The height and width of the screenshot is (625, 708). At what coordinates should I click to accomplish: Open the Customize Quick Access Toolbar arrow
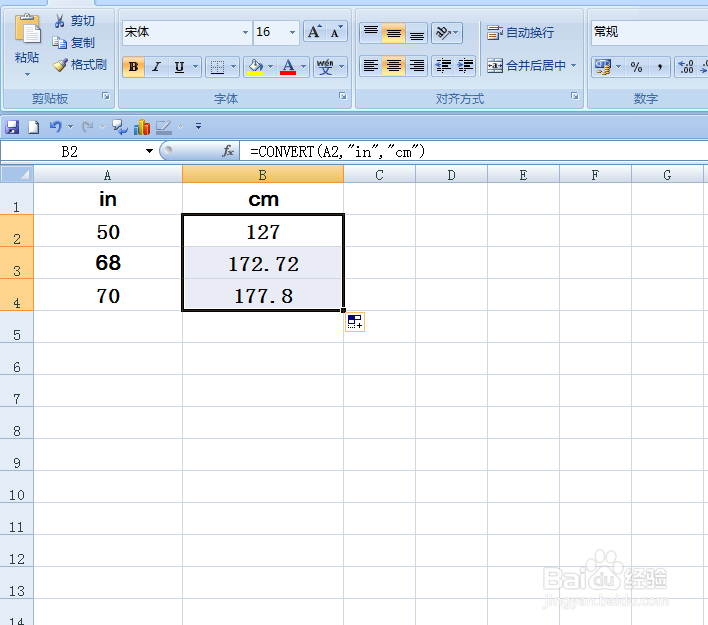point(198,126)
